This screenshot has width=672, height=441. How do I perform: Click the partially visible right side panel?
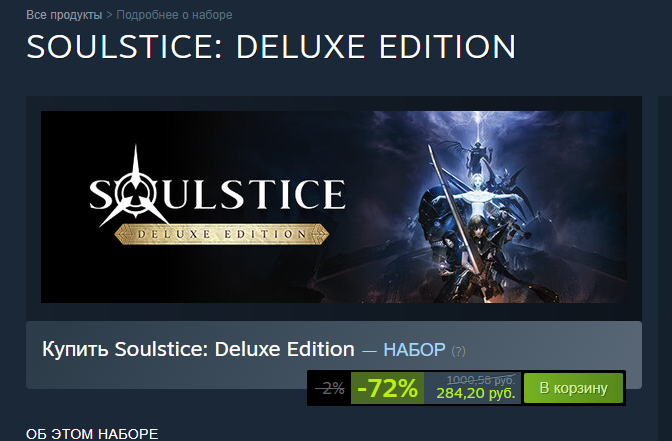coord(665,257)
